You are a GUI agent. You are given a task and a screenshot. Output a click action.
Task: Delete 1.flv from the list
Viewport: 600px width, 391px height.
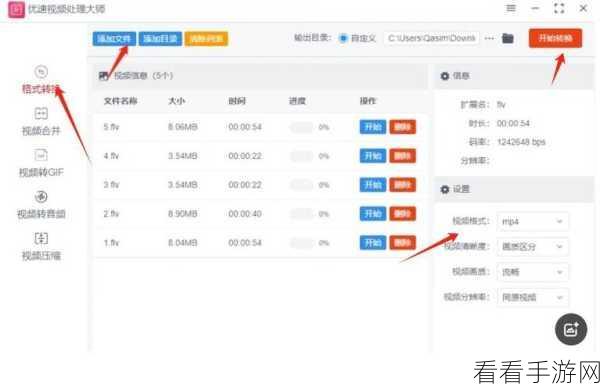(x=403, y=243)
